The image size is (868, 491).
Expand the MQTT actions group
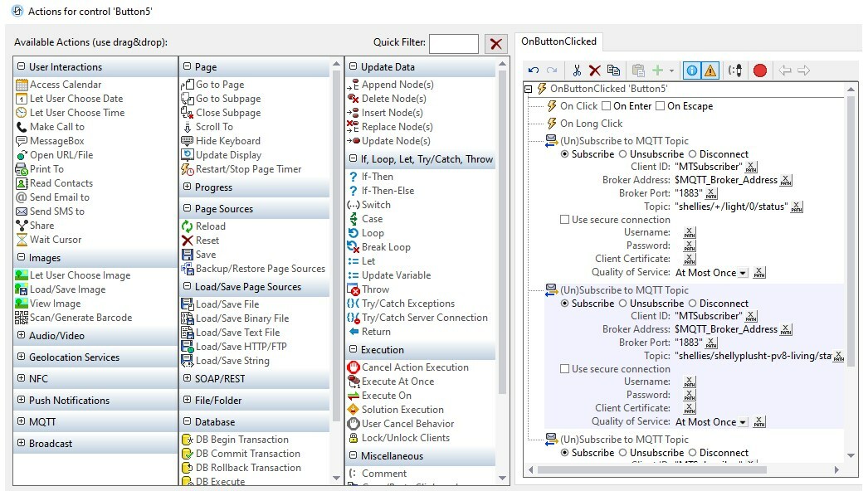point(21,421)
